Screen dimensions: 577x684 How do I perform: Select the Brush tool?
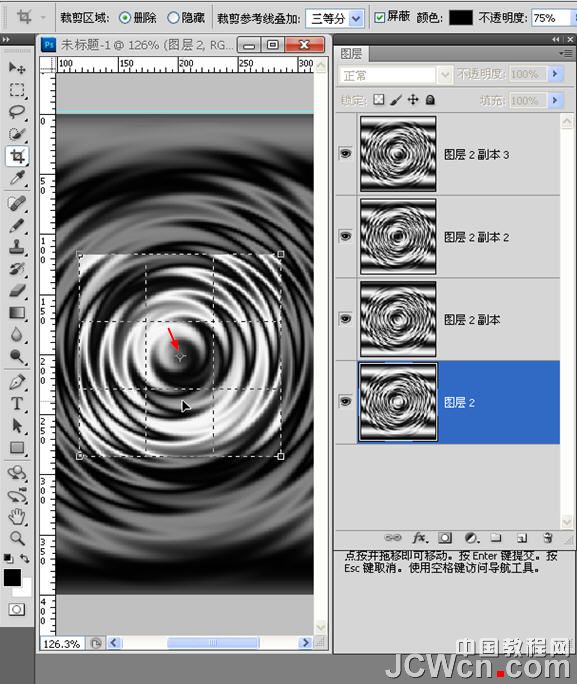pos(17,225)
